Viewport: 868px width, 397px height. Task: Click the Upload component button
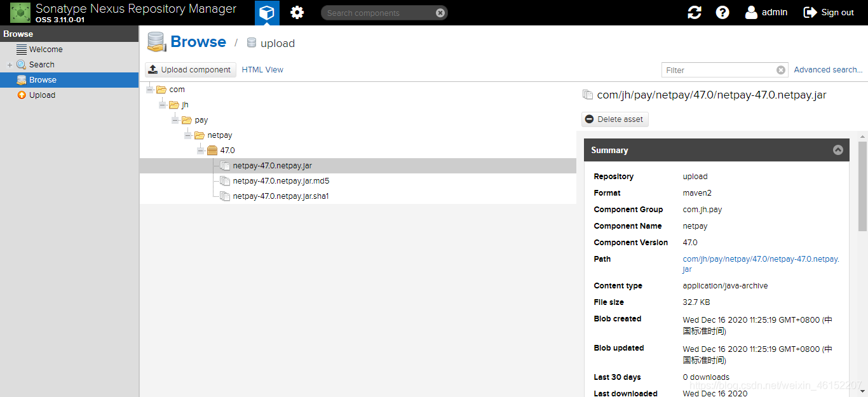[191, 70]
